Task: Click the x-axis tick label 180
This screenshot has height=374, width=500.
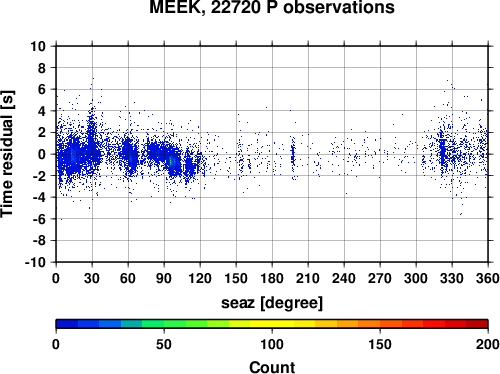Action: pyautogui.click(x=272, y=278)
